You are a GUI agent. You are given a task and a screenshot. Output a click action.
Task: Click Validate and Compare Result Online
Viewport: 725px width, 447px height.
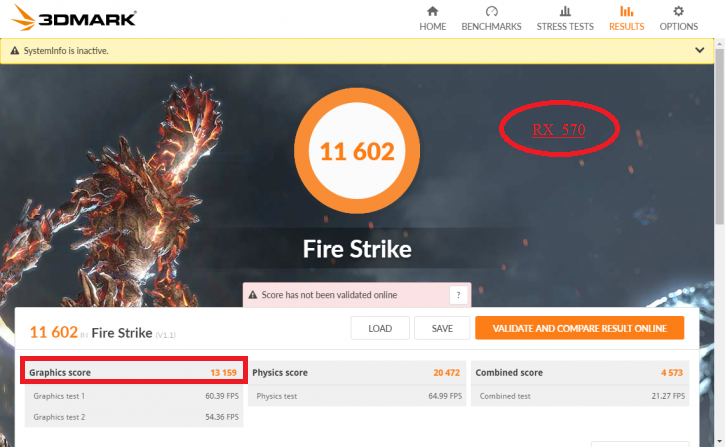click(579, 328)
